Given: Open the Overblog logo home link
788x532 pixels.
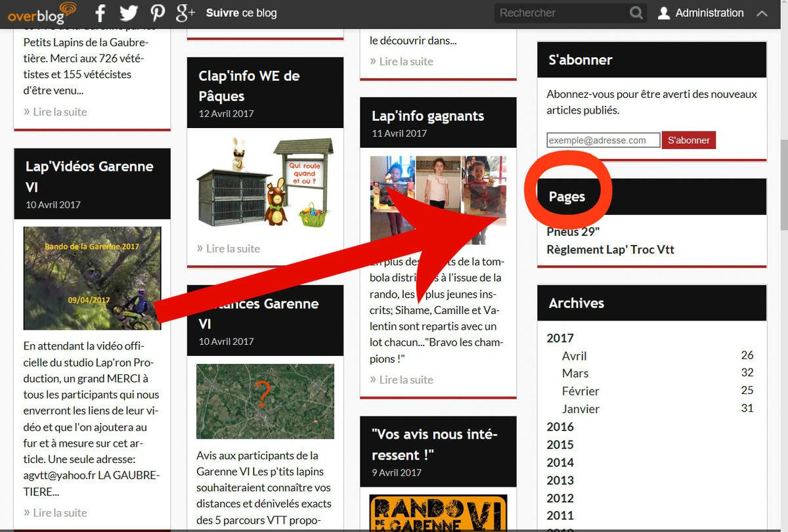Looking at the screenshot, I should click(42, 12).
